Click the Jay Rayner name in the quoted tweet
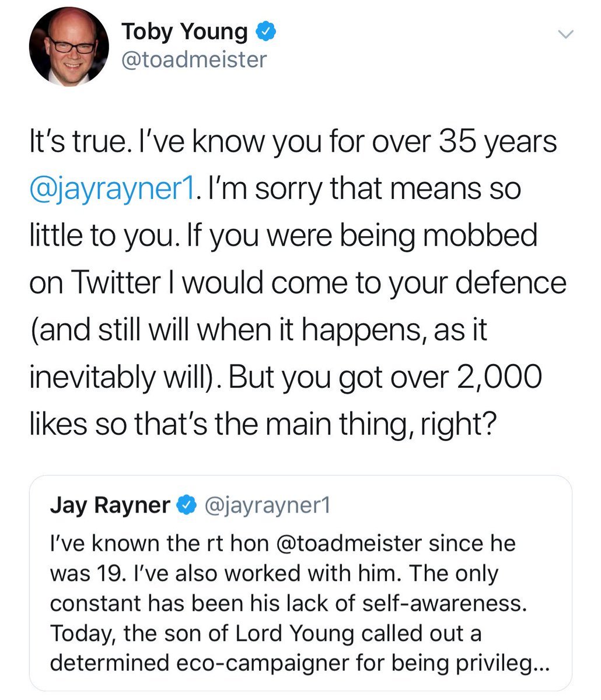Screen dimensions: 601x700 110,505
